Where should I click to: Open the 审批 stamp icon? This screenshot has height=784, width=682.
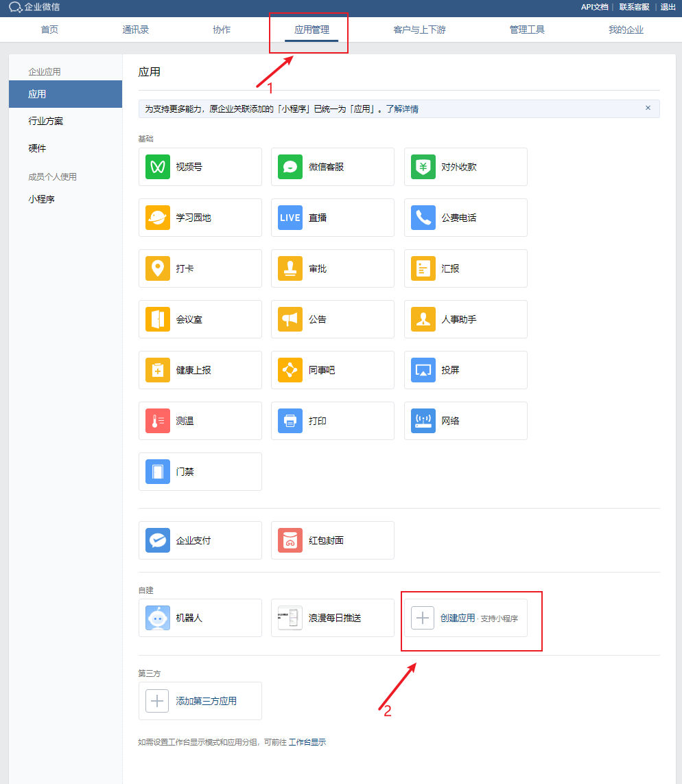pyautogui.click(x=290, y=268)
